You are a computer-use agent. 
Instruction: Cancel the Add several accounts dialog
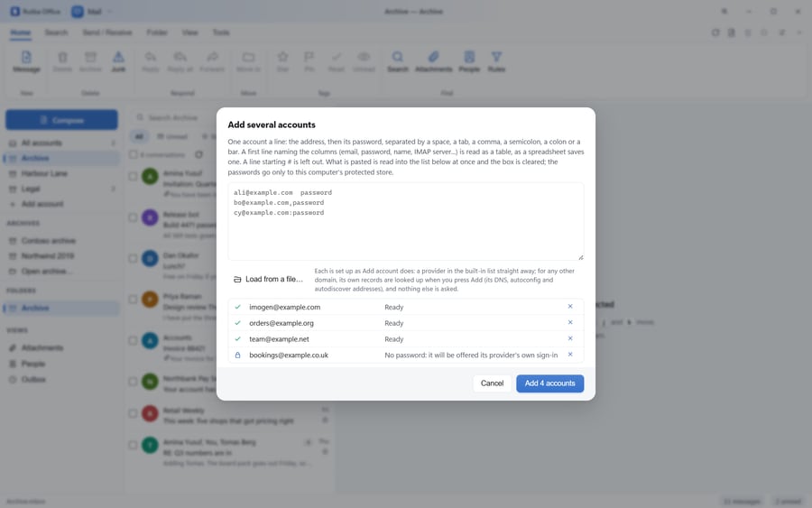click(x=492, y=383)
